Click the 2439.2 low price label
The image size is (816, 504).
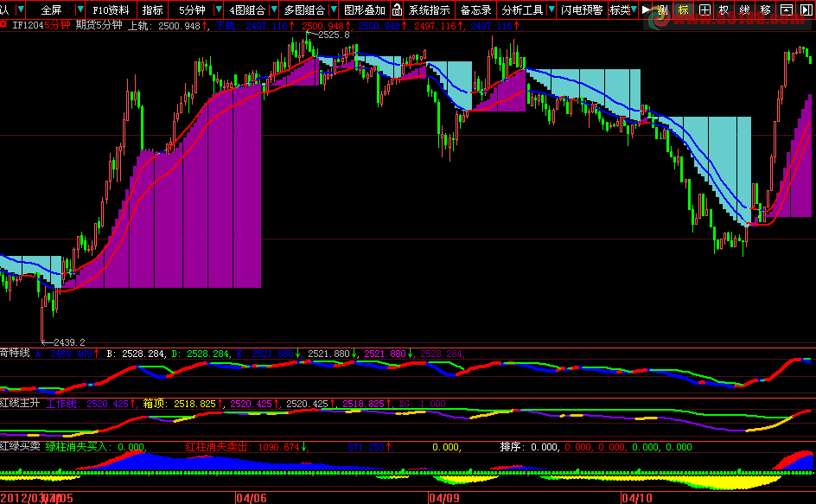coord(69,342)
